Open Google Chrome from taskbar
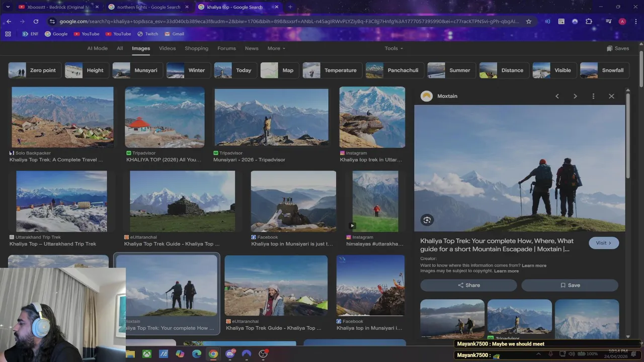This screenshot has height=362, width=644. [213, 354]
